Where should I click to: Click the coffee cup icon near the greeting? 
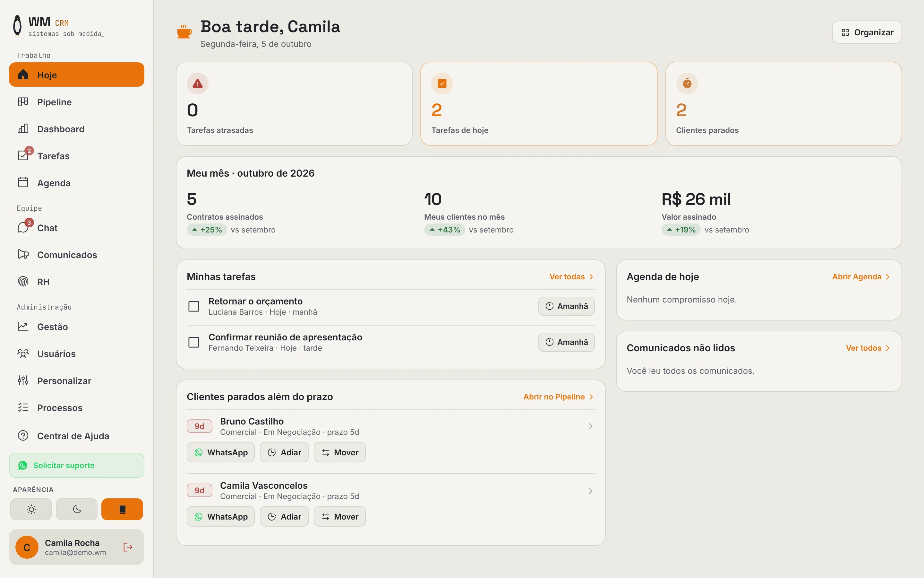point(184,32)
